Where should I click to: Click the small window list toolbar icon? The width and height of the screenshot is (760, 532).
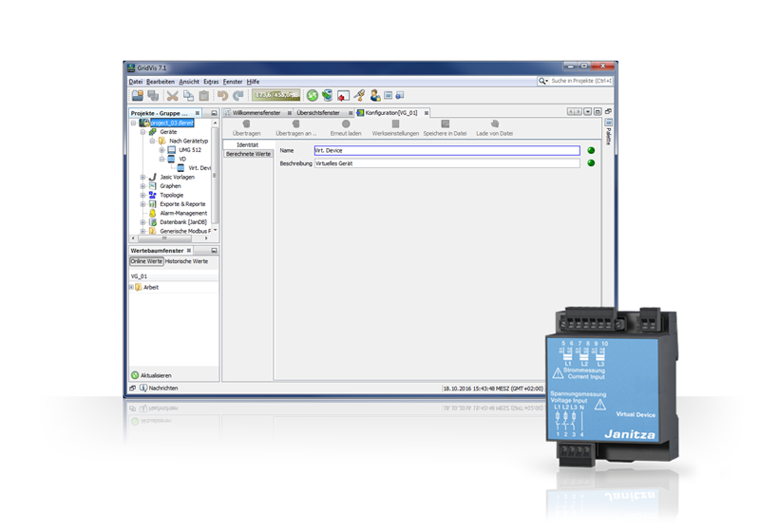coord(388,95)
